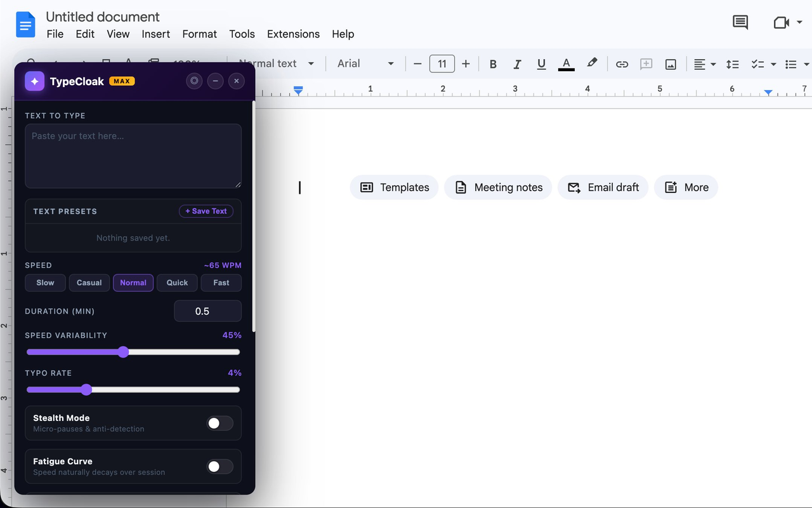
Task: Open the Edit menu
Action: pyautogui.click(x=85, y=34)
